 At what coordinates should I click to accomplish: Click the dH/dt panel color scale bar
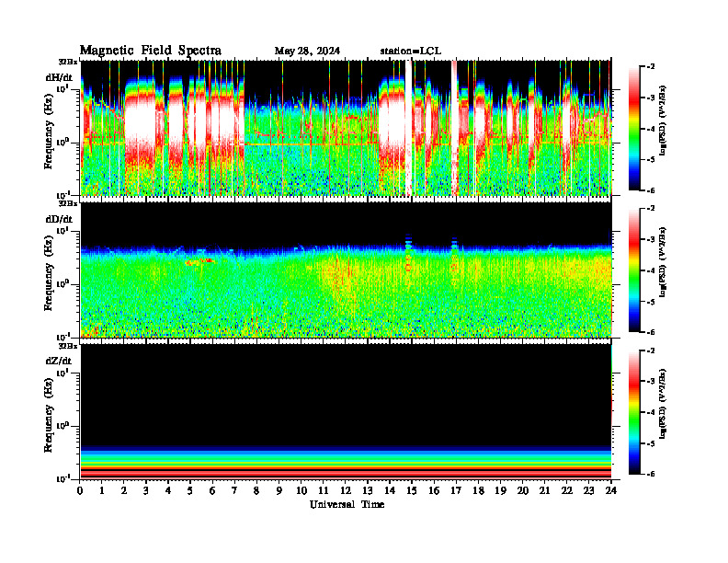634,129
